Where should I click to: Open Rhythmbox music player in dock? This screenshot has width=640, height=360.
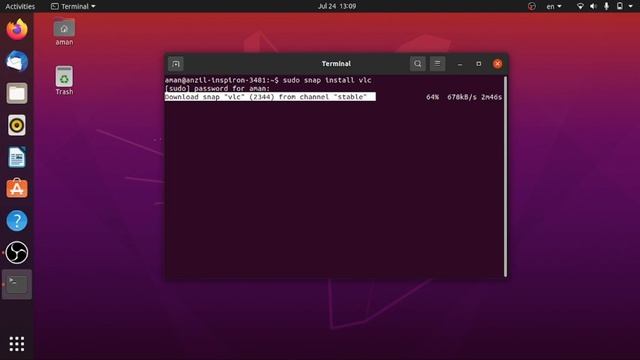(x=17, y=125)
